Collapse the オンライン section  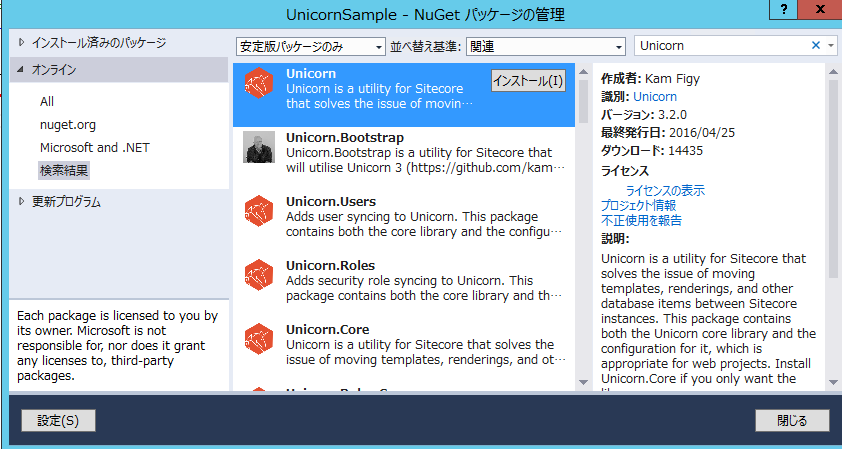point(21,69)
